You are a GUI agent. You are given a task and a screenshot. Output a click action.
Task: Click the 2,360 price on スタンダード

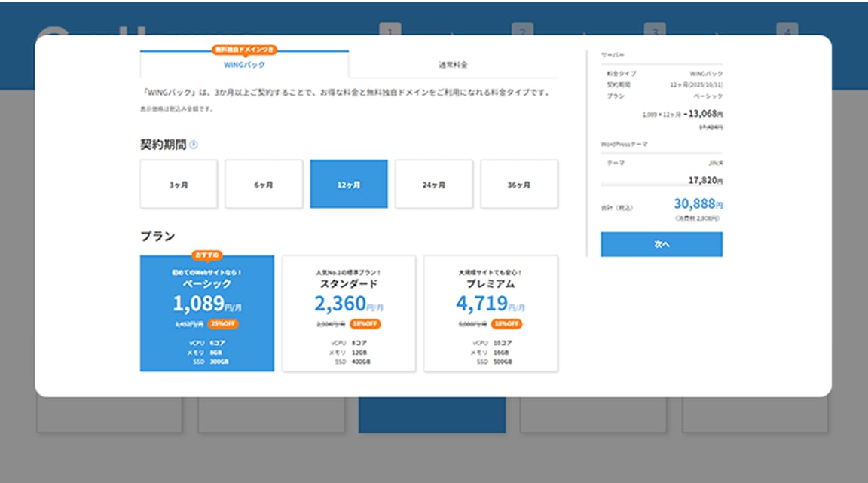tap(340, 304)
